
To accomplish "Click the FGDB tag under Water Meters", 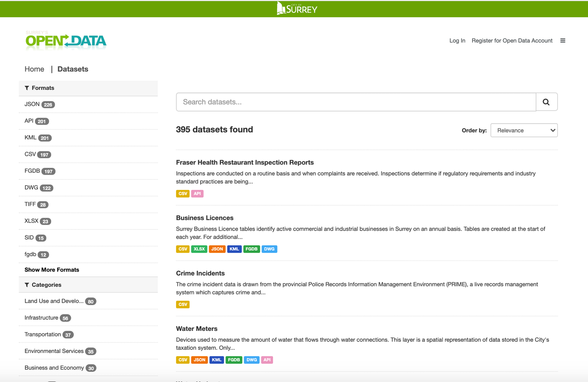I will click(x=234, y=360).
